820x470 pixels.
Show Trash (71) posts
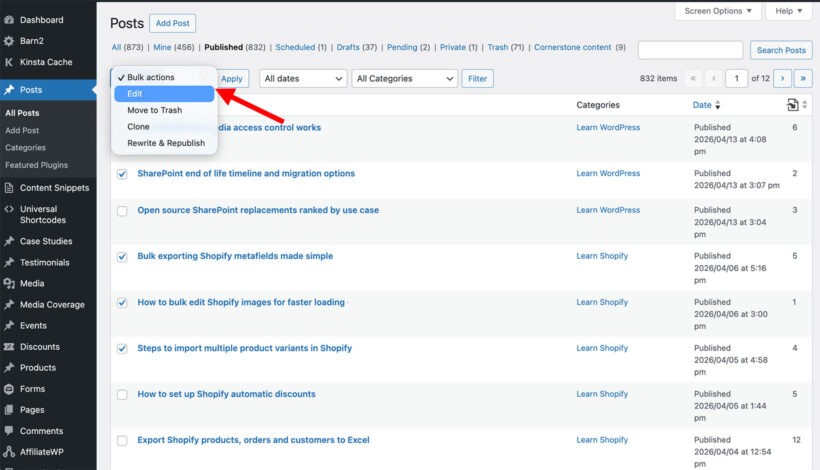(x=506, y=47)
